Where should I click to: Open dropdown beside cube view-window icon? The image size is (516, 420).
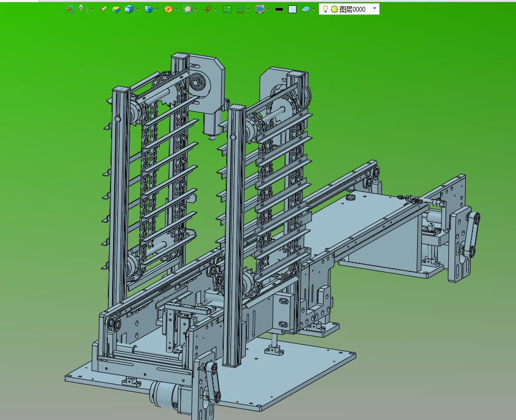click(x=156, y=10)
